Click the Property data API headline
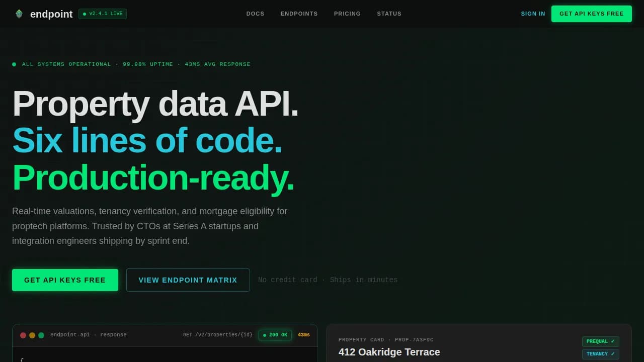The height and width of the screenshot is (362, 644). (155, 104)
